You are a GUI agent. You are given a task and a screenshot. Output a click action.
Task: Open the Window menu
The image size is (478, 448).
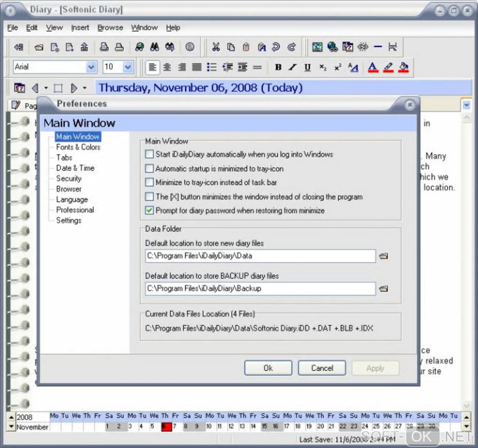144,28
